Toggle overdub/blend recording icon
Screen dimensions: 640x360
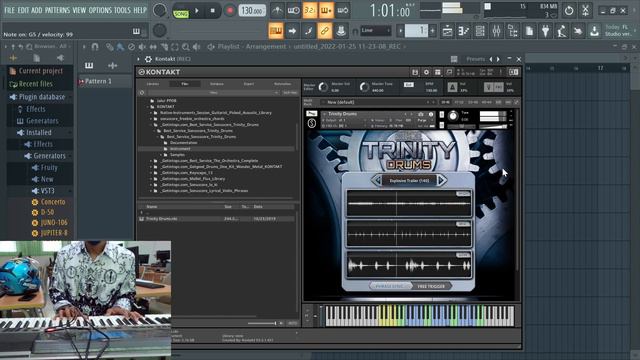click(326, 11)
